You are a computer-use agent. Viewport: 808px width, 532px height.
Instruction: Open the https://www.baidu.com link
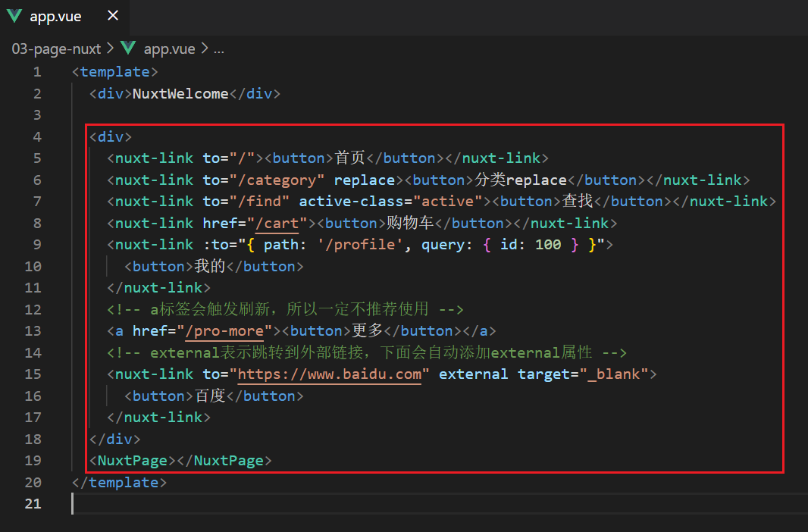coord(329,374)
